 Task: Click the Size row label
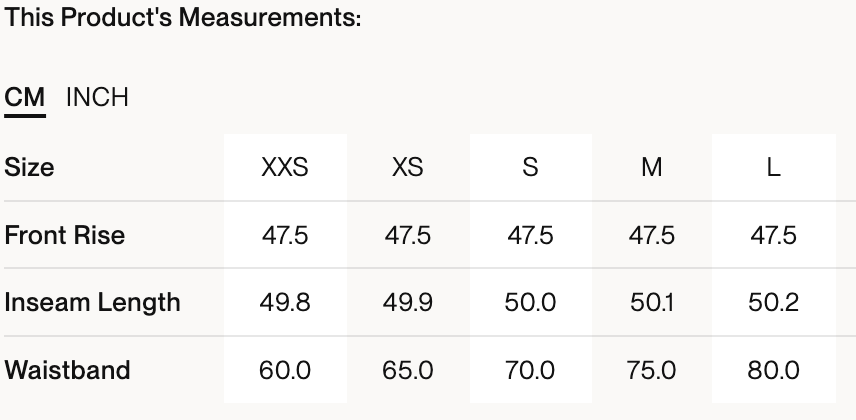(30, 168)
